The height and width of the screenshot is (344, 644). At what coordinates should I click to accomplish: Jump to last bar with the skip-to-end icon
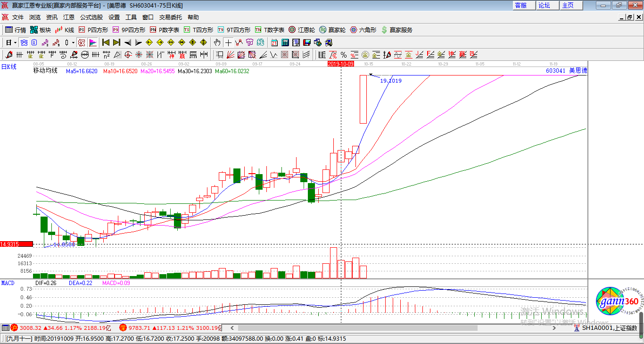(x=116, y=42)
